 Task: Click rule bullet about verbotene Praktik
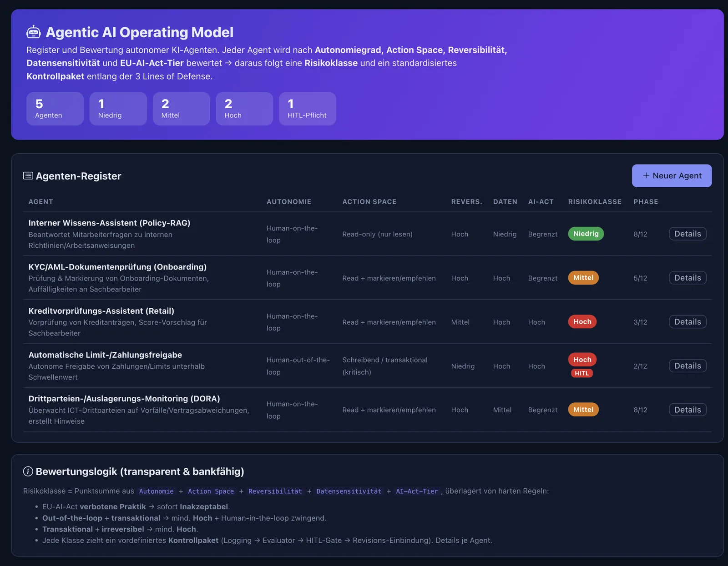tap(136, 506)
